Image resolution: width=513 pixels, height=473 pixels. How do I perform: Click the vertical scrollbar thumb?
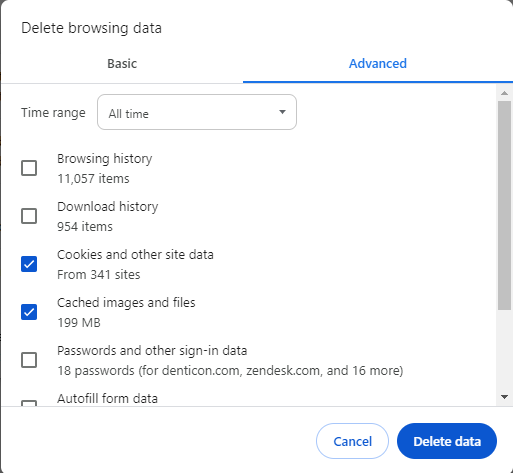coord(504,206)
